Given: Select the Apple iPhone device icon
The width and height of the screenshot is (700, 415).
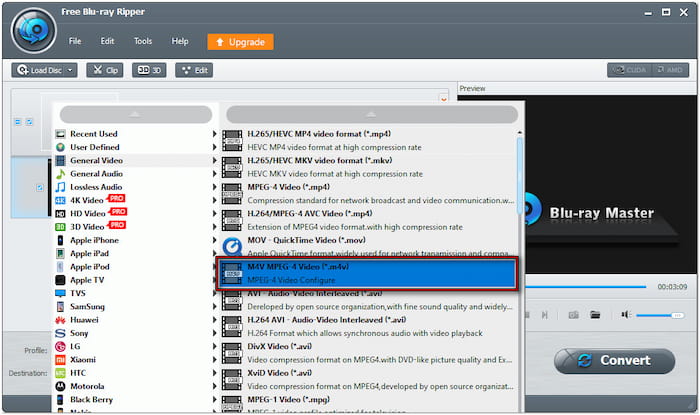Looking at the screenshot, I should (x=60, y=240).
